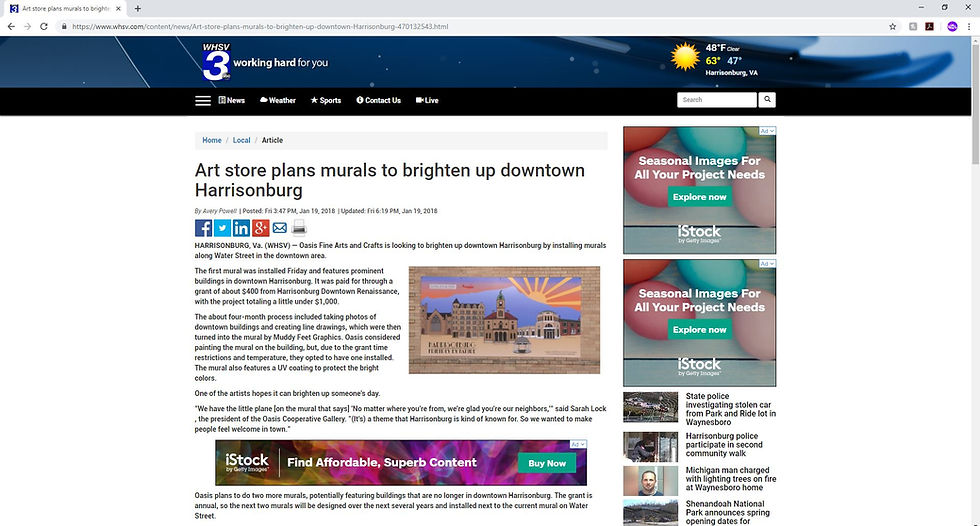The image size is (980, 526).
Task: Open the News menu
Action: coord(232,100)
